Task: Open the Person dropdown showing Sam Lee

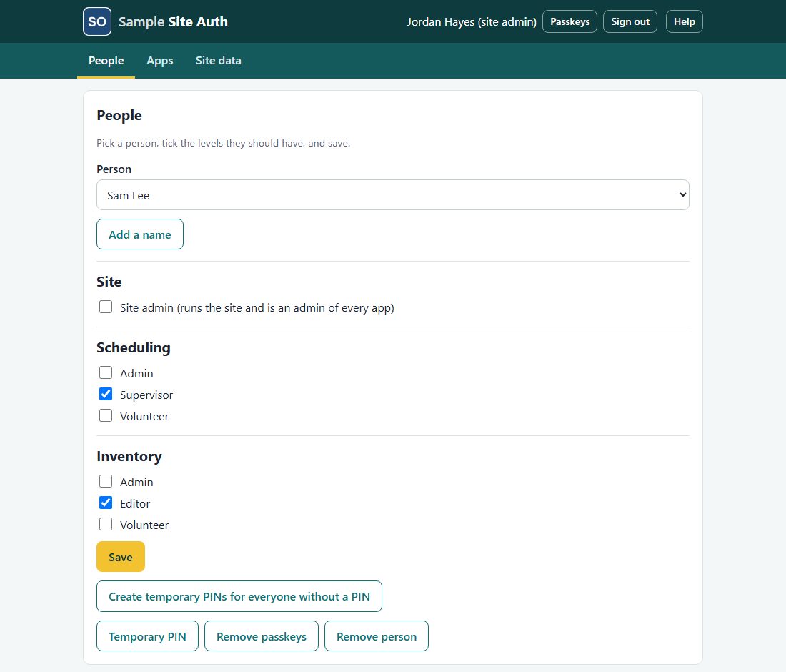Action: pos(392,195)
